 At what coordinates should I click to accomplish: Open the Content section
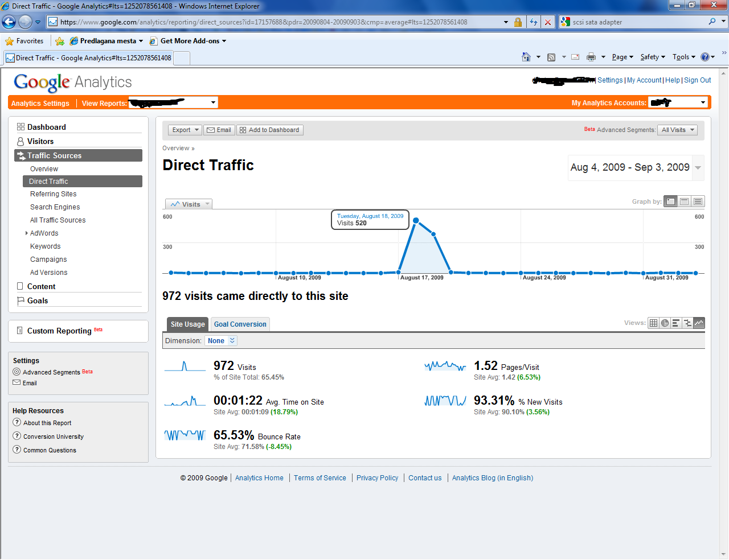[x=41, y=286]
